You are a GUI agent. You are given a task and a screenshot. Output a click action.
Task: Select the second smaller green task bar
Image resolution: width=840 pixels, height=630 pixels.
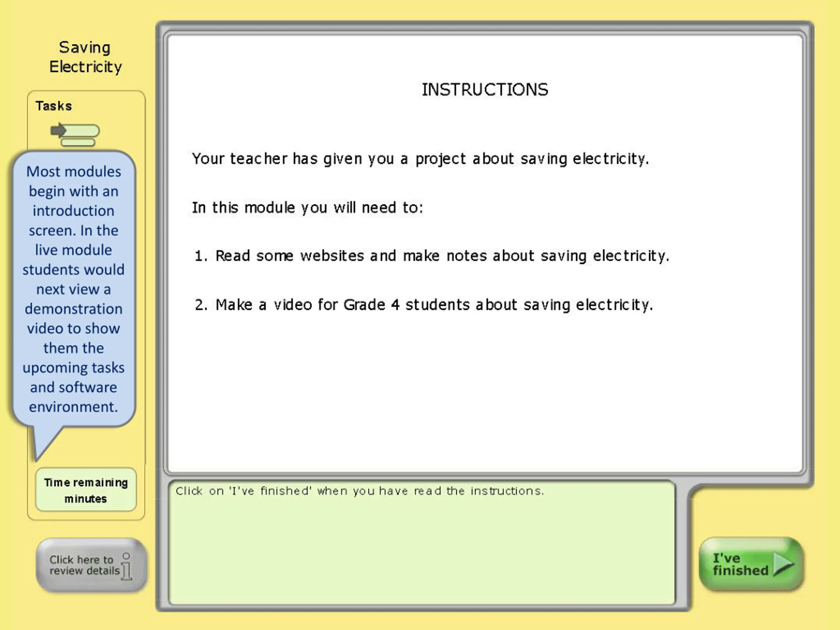(78, 143)
